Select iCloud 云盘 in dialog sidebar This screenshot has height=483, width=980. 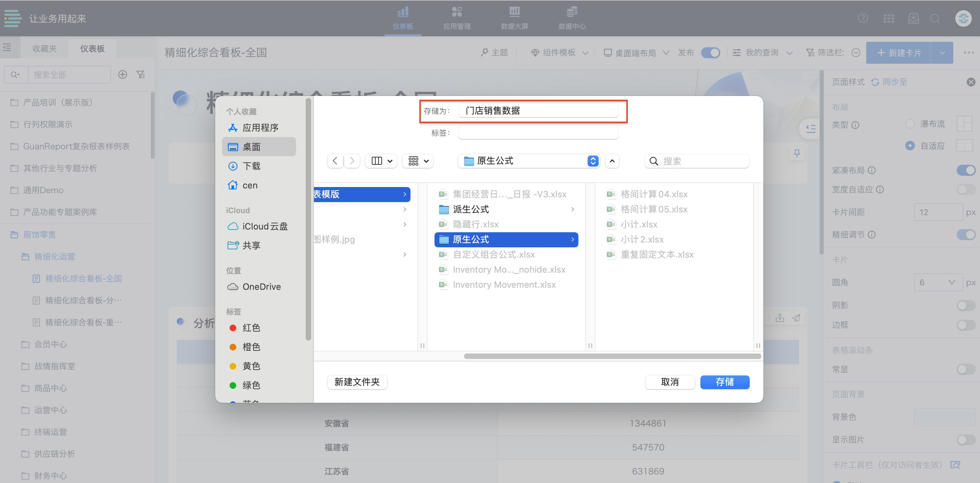(x=259, y=226)
